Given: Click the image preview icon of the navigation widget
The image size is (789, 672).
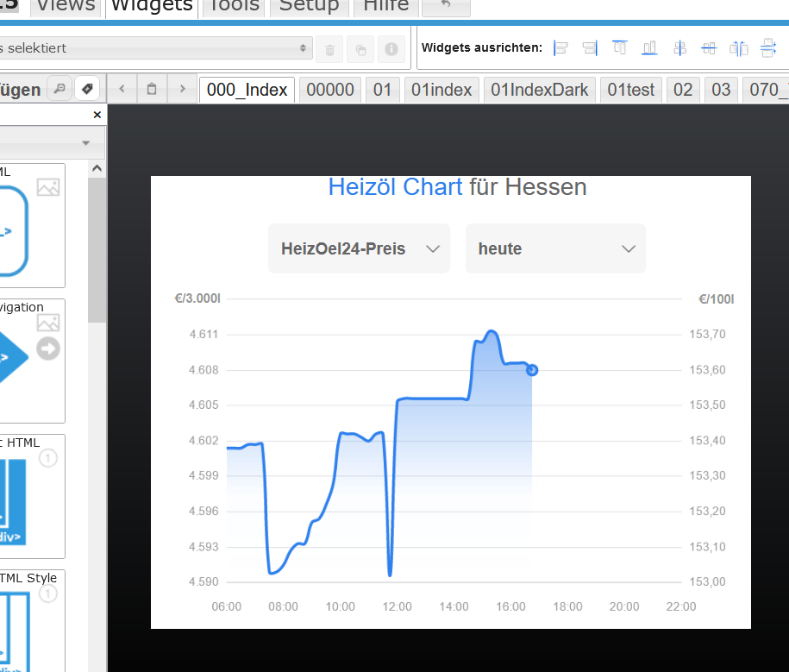Looking at the screenshot, I should [48, 323].
